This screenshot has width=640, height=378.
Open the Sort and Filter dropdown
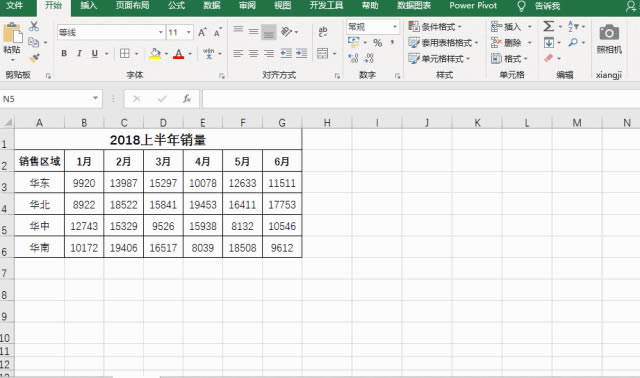coord(576,27)
